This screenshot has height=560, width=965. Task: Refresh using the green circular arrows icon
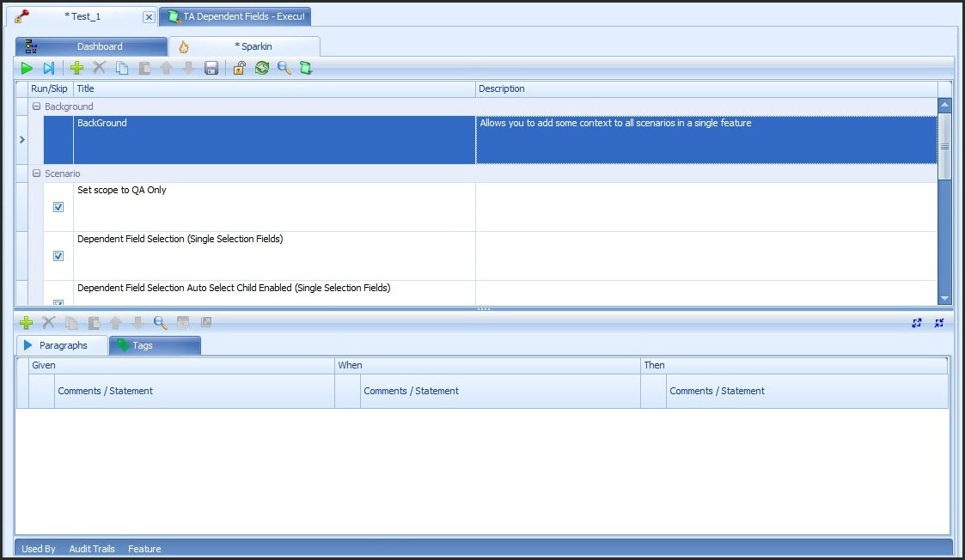(x=262, y=68)
